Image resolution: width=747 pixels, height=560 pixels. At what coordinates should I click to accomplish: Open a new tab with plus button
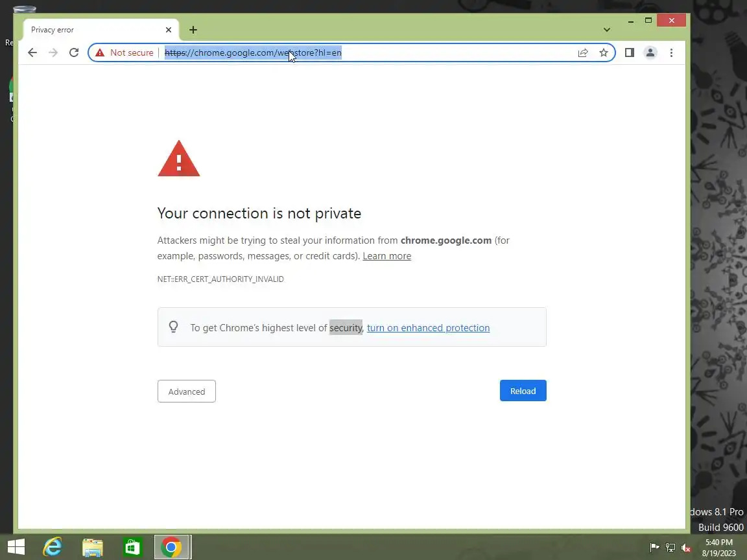click(193, 30)
